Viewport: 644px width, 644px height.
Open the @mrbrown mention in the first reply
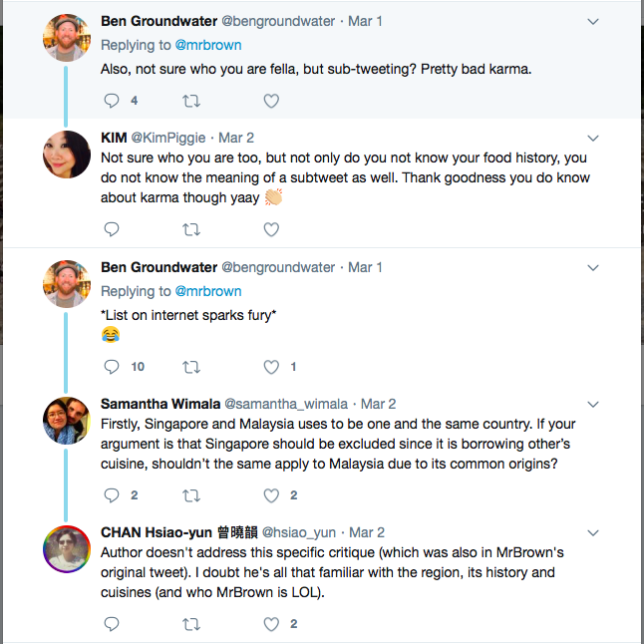pyautogui.click(x=208, y=45)
